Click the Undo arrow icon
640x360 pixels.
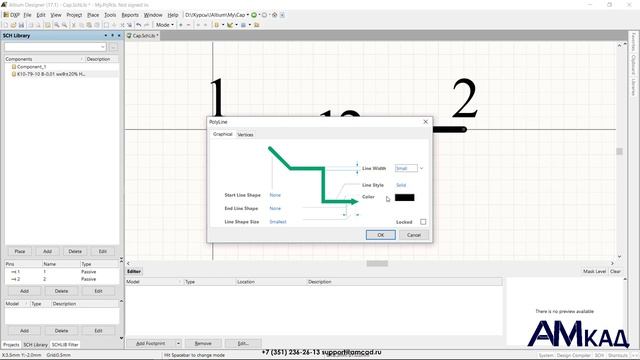[139, 25]
